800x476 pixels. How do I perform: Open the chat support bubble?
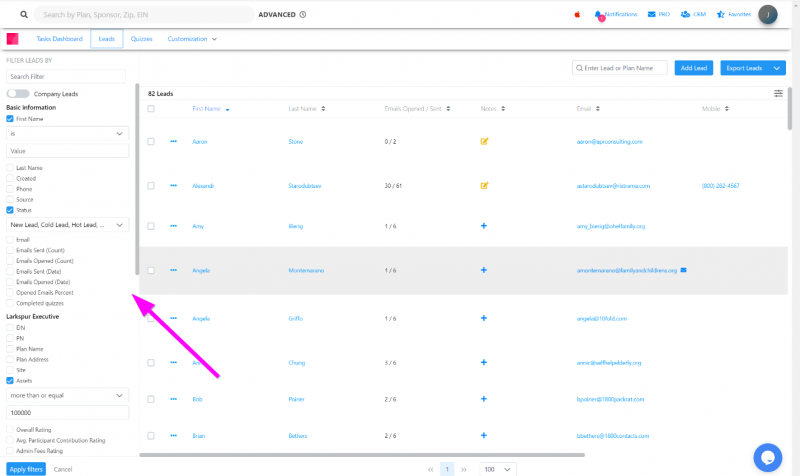point(766,456)
